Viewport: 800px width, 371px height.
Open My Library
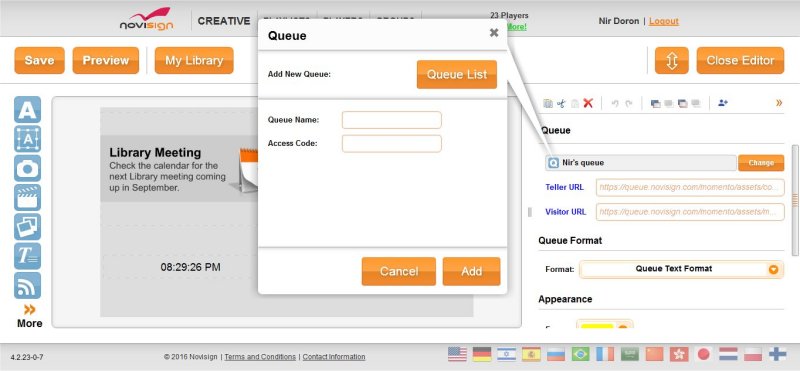pyautogui.click(x=194, y=60)
